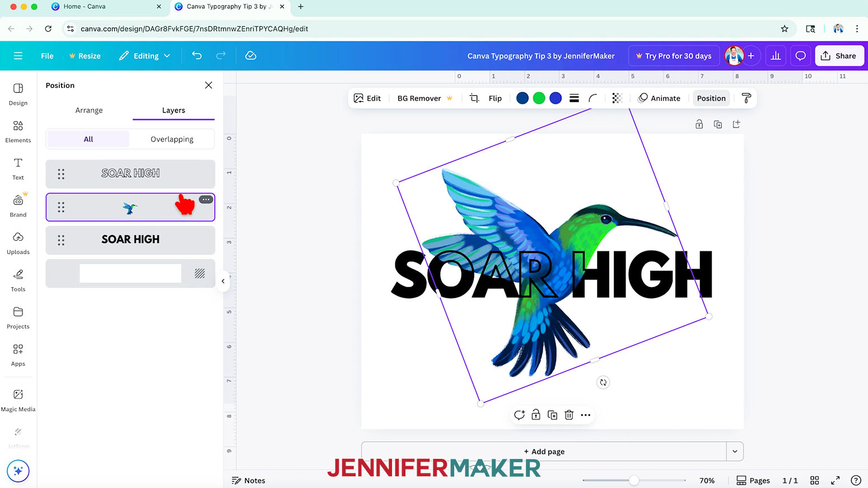Screen dimensions: 868x488
Task: Open the Elements sidebar panel
Action: tap(18, 132)
